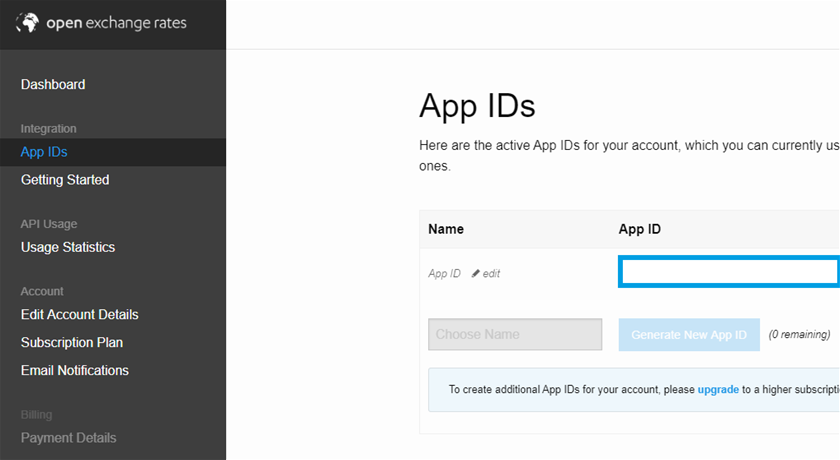
Task: Open Usage Statistics
Action: 68,247
